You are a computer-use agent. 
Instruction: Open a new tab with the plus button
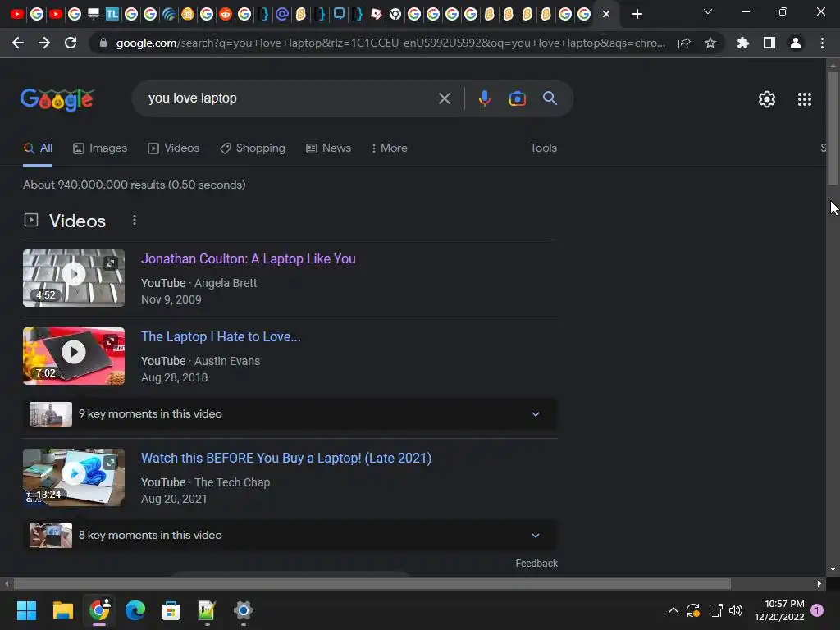point(637,15)
